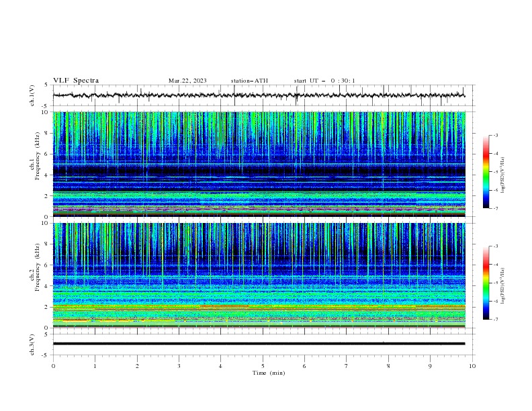Click time axis tick label "1"

point(95,366)
